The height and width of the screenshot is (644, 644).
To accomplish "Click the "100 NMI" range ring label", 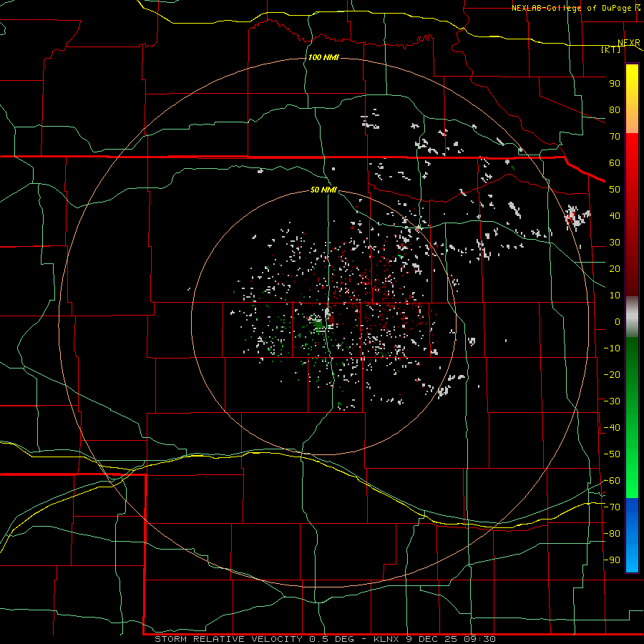I will 323,57.
